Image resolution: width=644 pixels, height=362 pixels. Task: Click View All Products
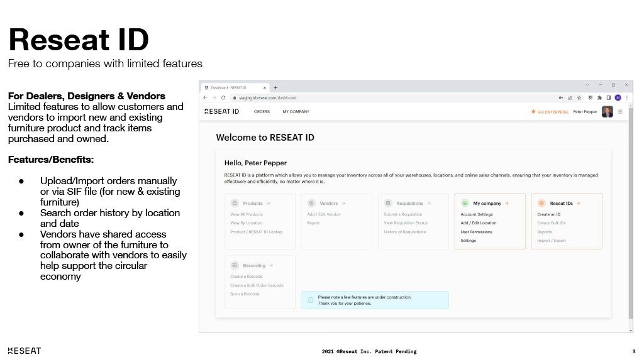[x=247, y=214]
